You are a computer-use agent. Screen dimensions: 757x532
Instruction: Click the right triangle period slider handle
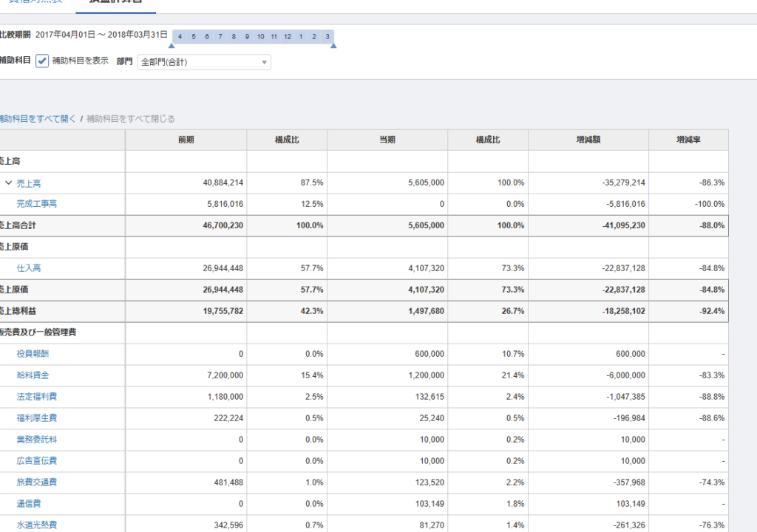(x=333, y=46)
